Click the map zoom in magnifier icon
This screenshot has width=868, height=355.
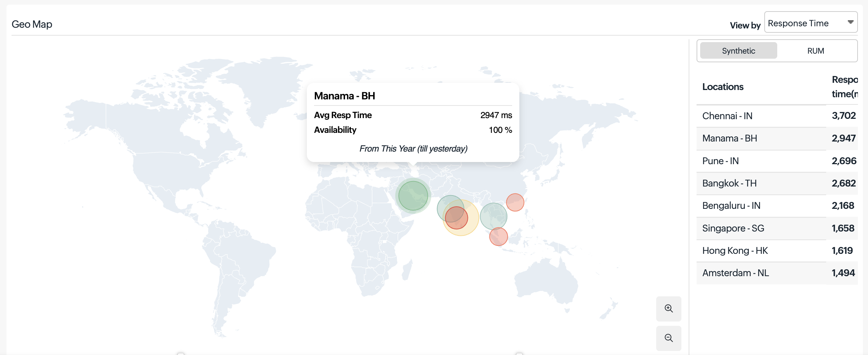(x=668, y=309)
